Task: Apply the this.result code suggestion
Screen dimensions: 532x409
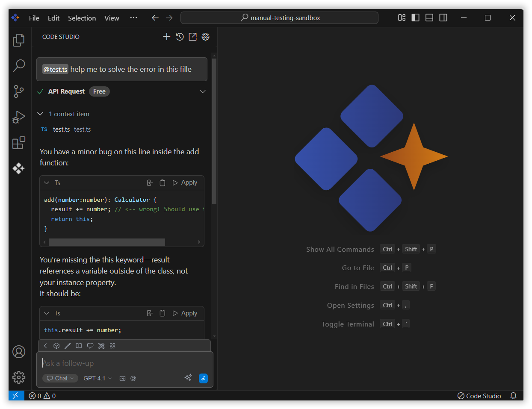Action: pos(185,313)
